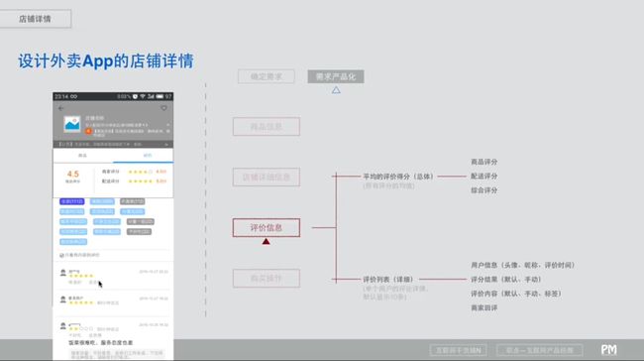Click the 确定需求 step box

(267, 76)
